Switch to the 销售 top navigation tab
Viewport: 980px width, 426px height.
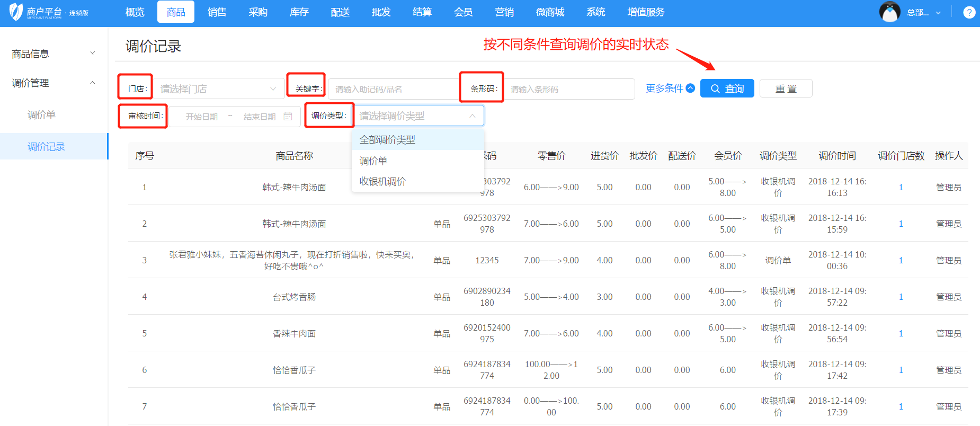tap(217, 12)
